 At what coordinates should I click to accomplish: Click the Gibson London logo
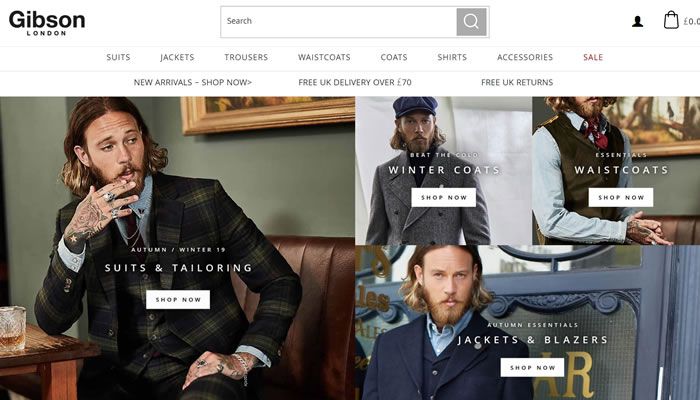click(47, 22)
